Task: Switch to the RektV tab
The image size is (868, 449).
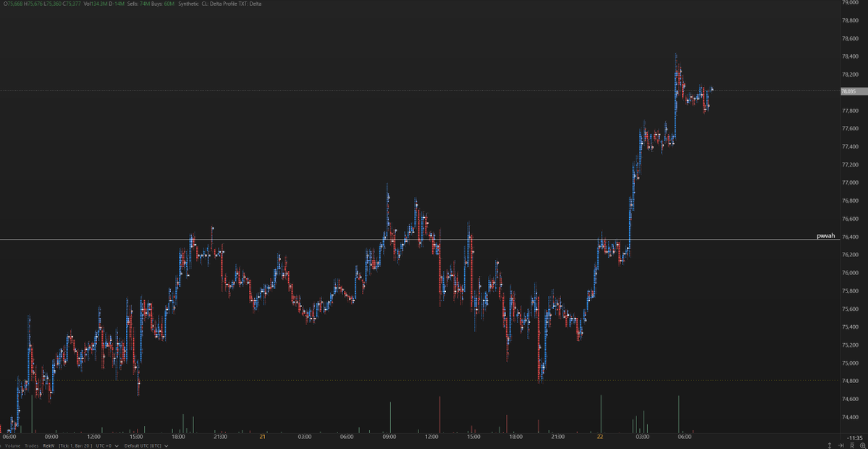Action: point(49,445)
